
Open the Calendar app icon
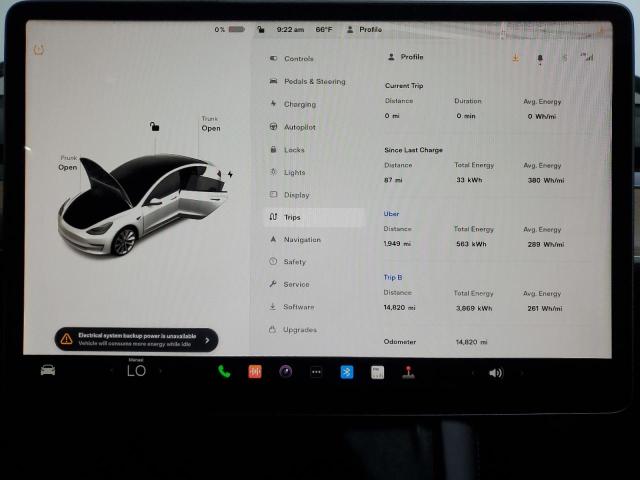point(378,372)
